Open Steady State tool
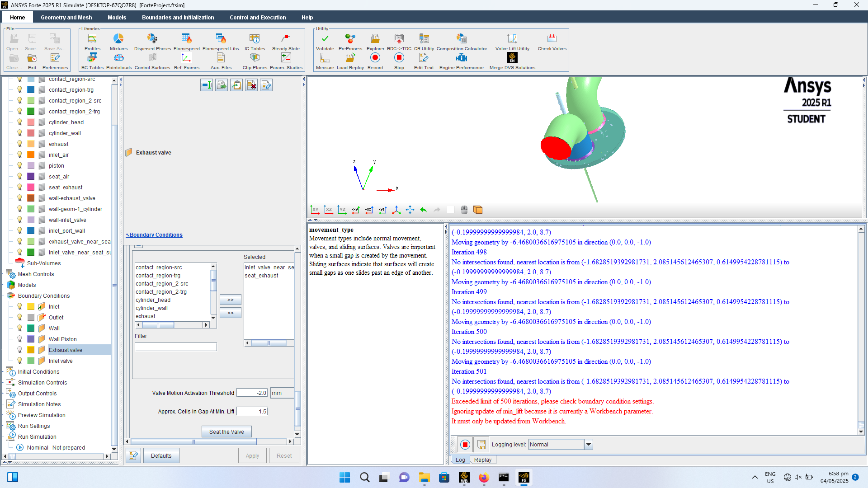The image size is (868, 488). pyautogui.click(x=286, y=42)
